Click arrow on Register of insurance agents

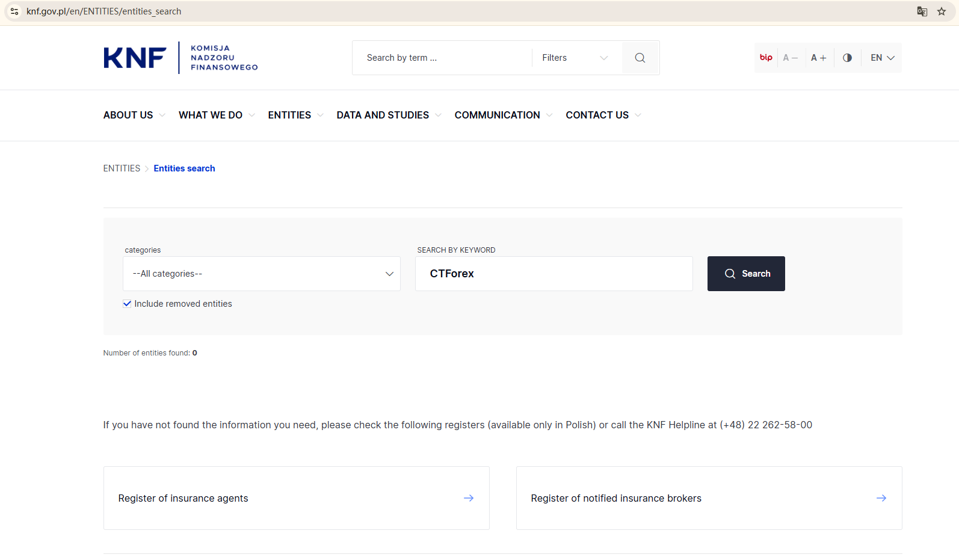coord(469,498)
